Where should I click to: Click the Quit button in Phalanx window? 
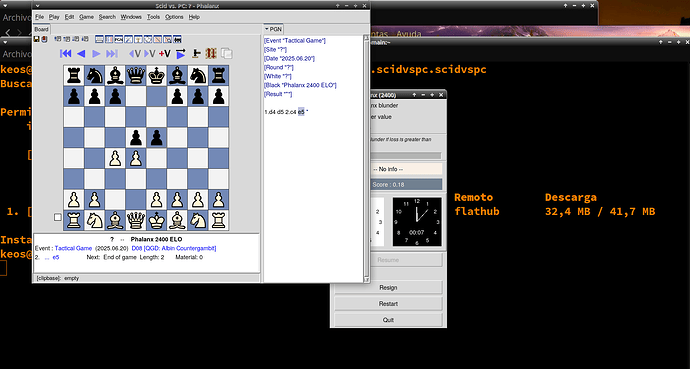[x=388, y=320]
